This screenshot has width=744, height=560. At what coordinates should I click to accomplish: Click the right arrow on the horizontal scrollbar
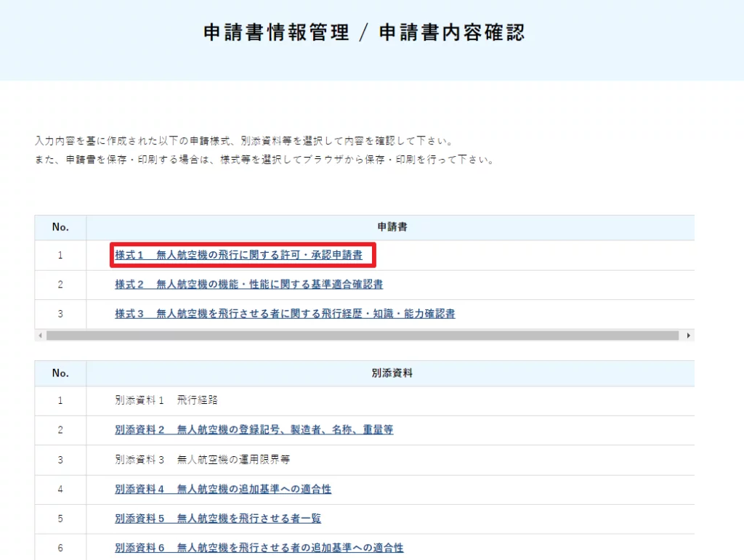[x=689, y=336]
